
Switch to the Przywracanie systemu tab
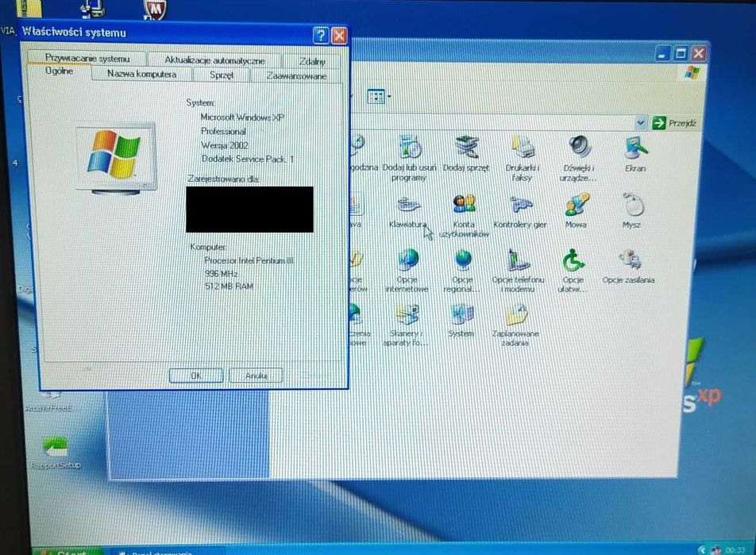(x=87, y=58)
